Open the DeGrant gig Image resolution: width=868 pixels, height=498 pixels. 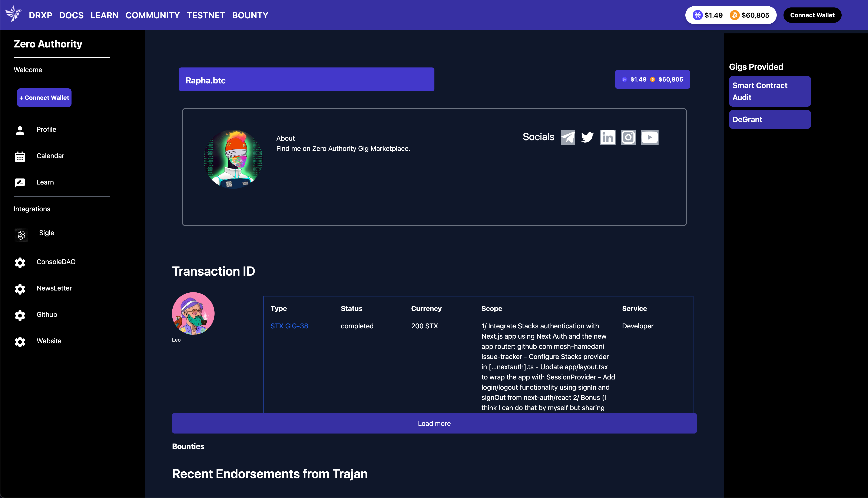pyautogui.click(x=769, y=119)
